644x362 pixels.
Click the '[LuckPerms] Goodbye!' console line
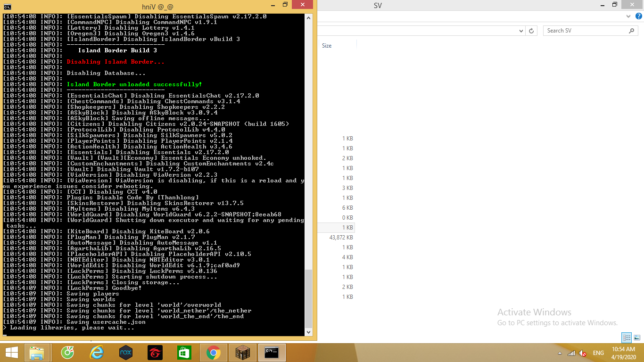tap(104, 288)
